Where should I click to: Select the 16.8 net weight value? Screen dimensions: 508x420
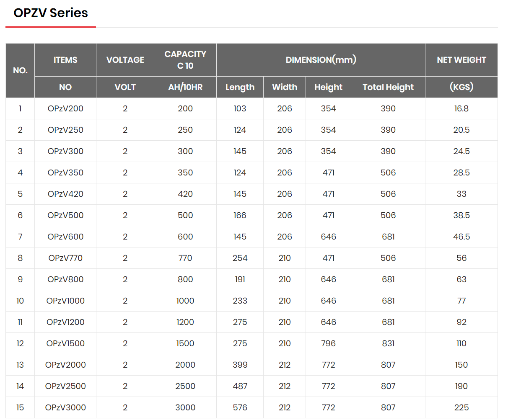pyautogui.click(x=461, y=108)
